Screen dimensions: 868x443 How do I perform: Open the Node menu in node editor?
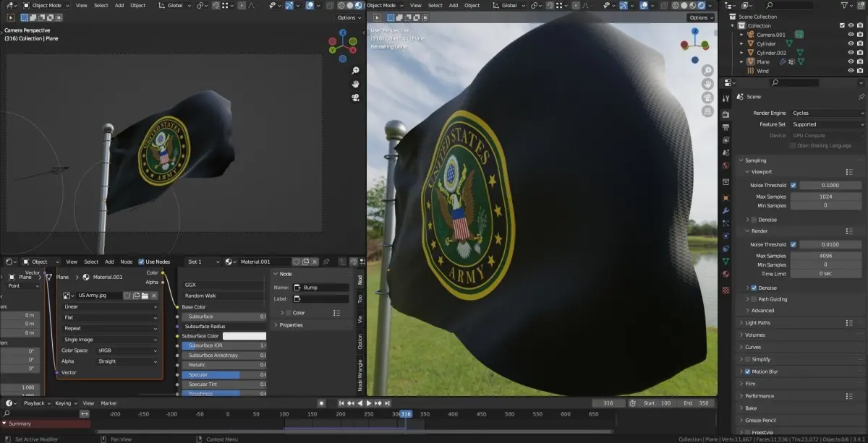pos(126,262)
